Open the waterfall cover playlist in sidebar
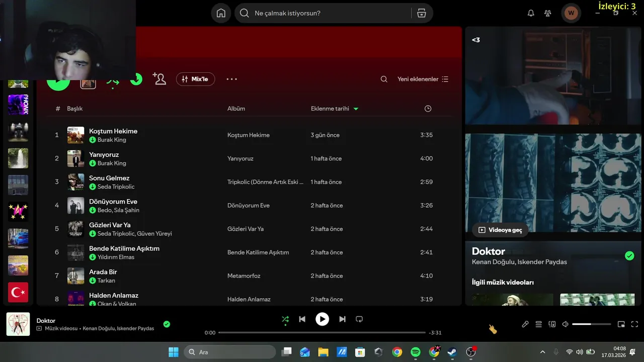Image resolution: width=644 pixels, height=362 pixels. pyautogui.click(x=18, y=158)
